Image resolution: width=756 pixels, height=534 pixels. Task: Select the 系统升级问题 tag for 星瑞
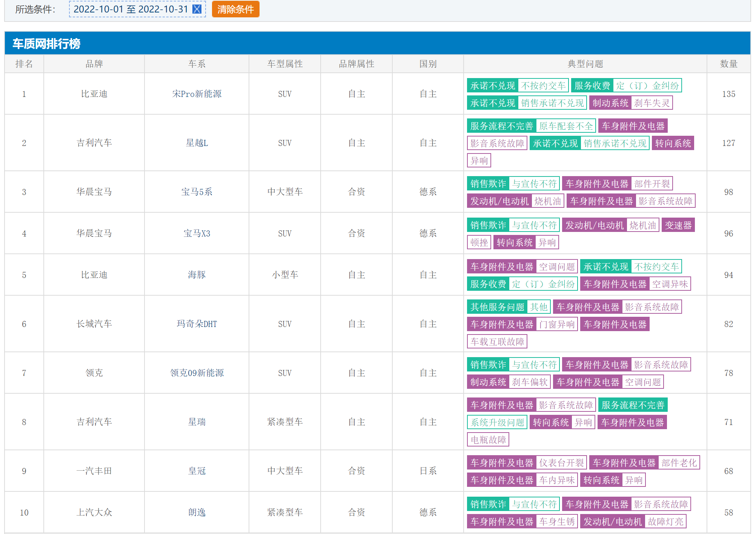coord(497,422)
